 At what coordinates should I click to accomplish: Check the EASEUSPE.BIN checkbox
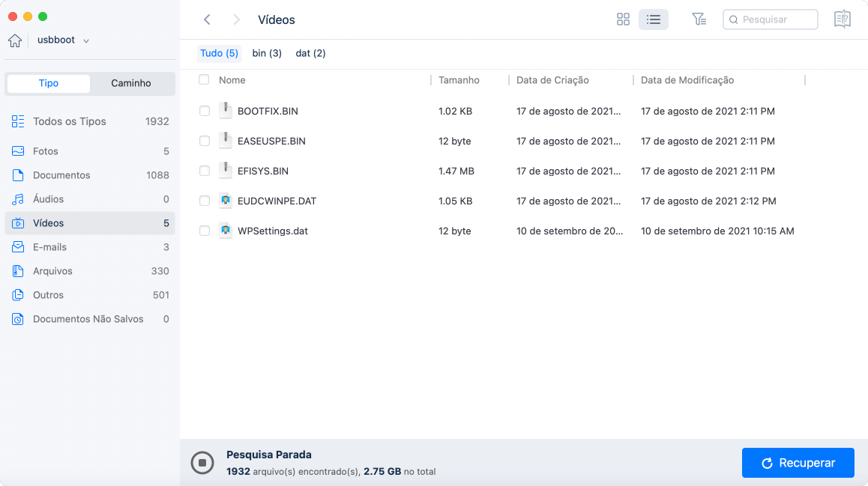[x=205, y=141]
